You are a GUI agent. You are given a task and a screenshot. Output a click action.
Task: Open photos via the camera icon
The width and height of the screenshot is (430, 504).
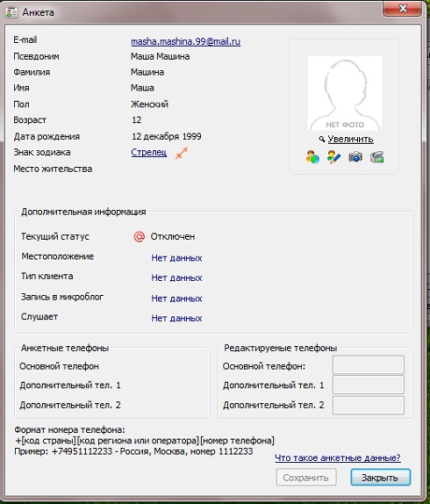[x=355, y=157]
